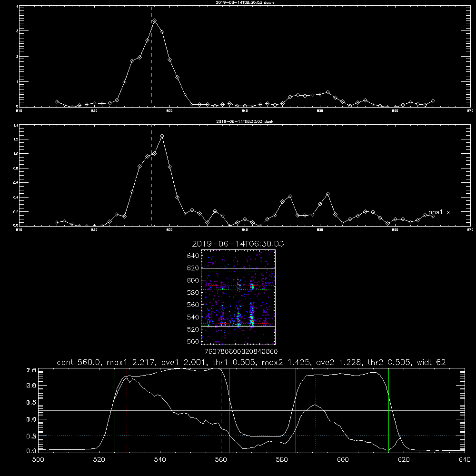Click bottom profile plot x-axis label 580
Viewport: 476px width, 476px height.
(282, 460)
